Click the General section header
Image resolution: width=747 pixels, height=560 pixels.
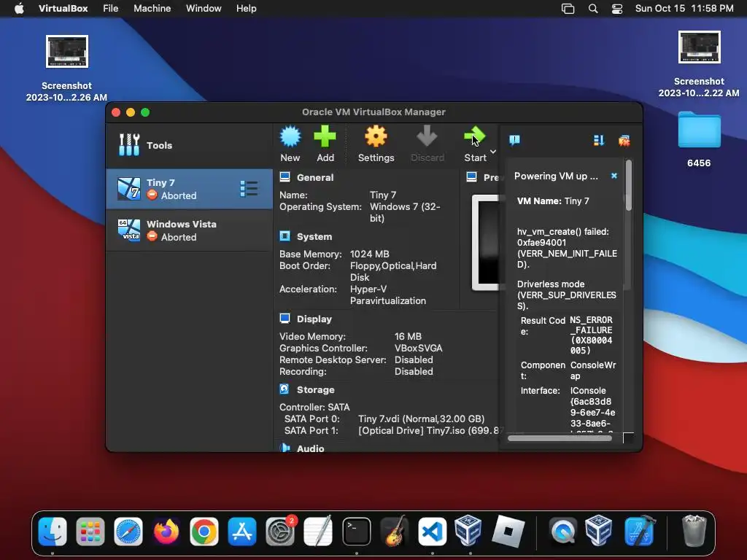(315, 178)
